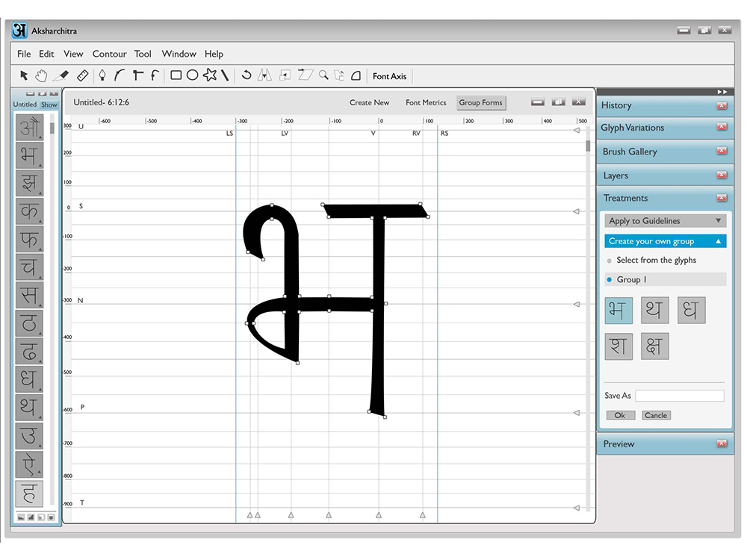Select the arrow selection tool
Viewport: 747px width, 560px height.
click(x=24, y=75)
